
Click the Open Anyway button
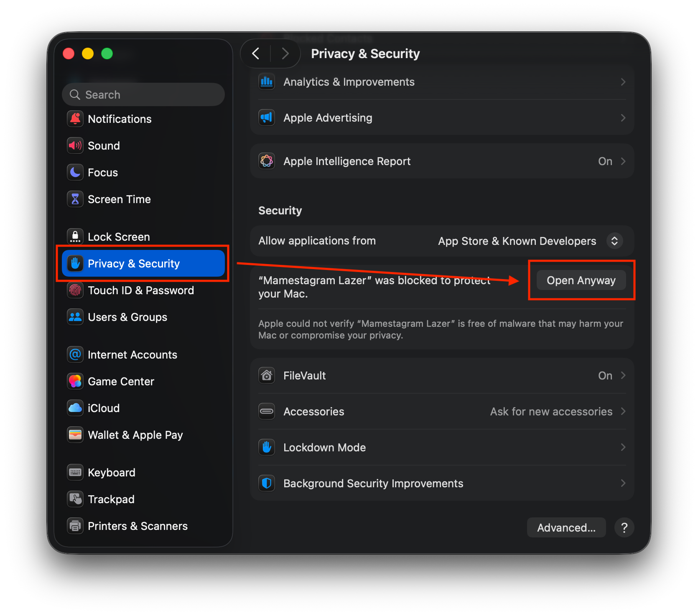coord(581,280)
